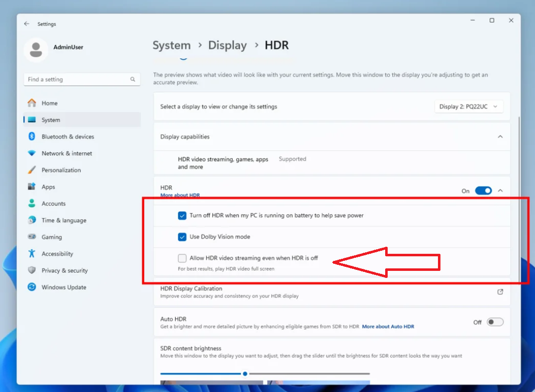Viewport: 535px width, 392px height.
Task: Open Display 2: PQ22UC dropdown
Action: [x=469, y=107]
